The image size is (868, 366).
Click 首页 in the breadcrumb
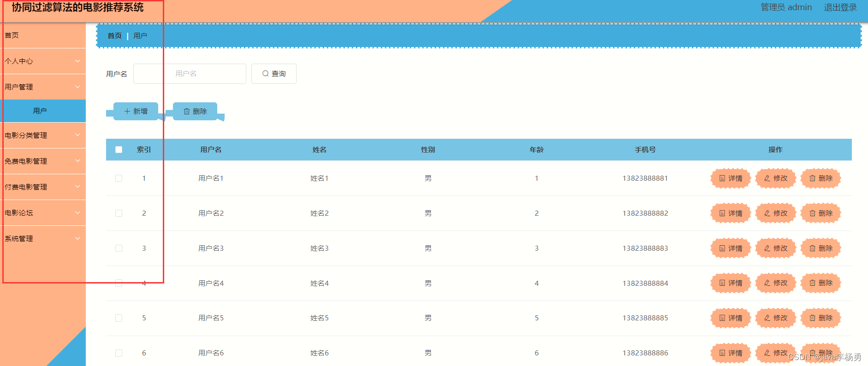114,36
